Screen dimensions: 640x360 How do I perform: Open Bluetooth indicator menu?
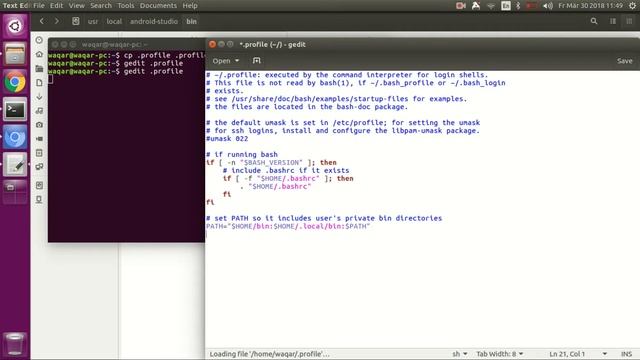pyautogui.click(x=518, y=6)
